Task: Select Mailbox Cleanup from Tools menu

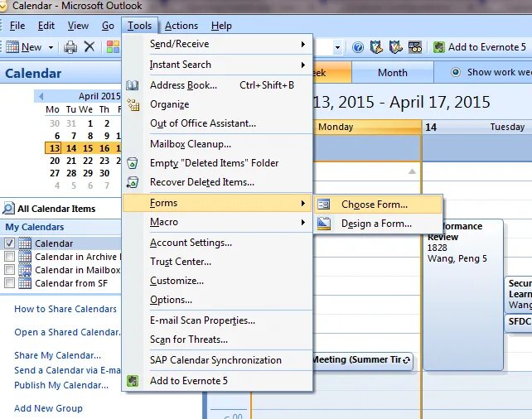Action: (217, 144)
